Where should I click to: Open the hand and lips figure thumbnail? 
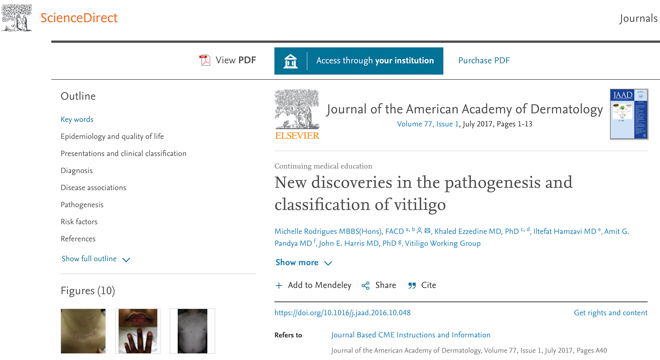point(138,331)
